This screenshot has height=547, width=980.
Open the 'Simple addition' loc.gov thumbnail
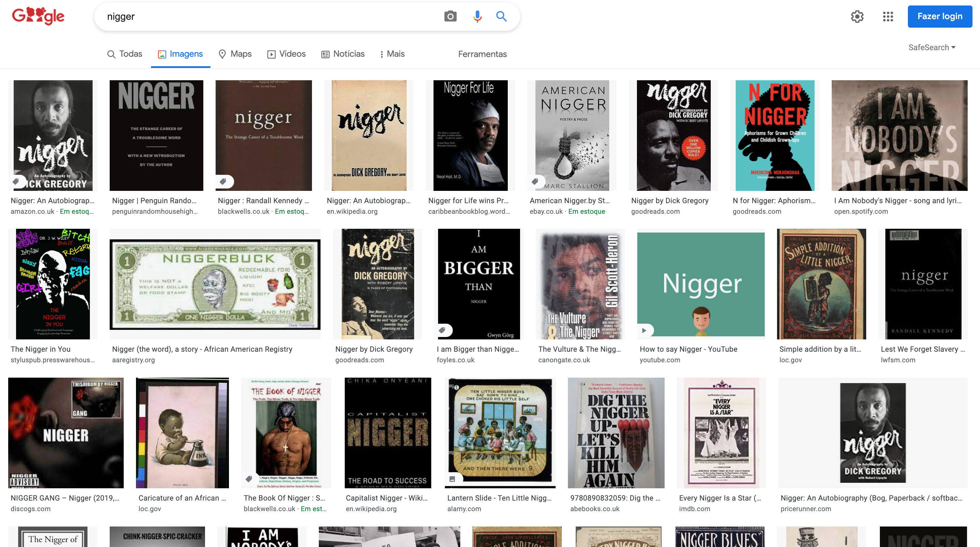[821, 284]
